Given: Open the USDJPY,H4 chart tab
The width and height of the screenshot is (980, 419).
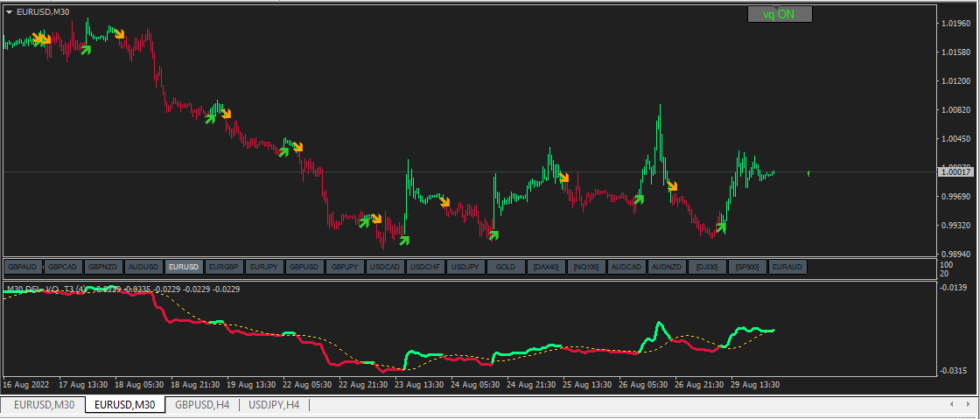Looking at the screenshot, I should (x=275, y=405).
